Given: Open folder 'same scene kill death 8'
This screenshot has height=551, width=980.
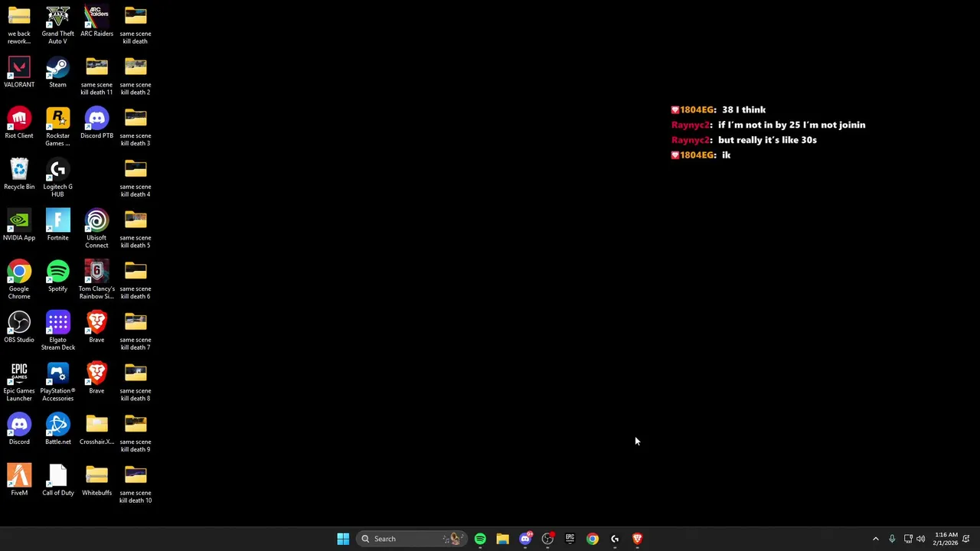Looking at the screenshot, I should click(x=136, y=382).
